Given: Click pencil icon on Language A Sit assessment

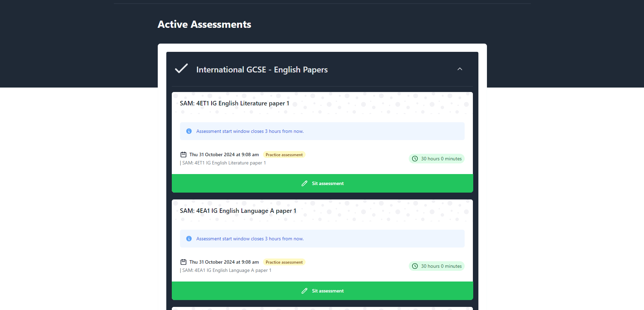Looking at the screenshot, I should tap(305, 291).
